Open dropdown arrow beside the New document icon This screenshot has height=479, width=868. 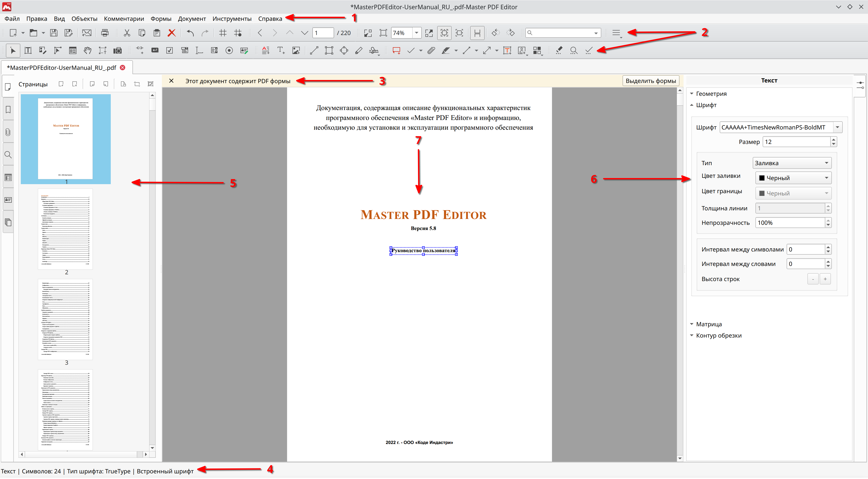tap(23, 33)
